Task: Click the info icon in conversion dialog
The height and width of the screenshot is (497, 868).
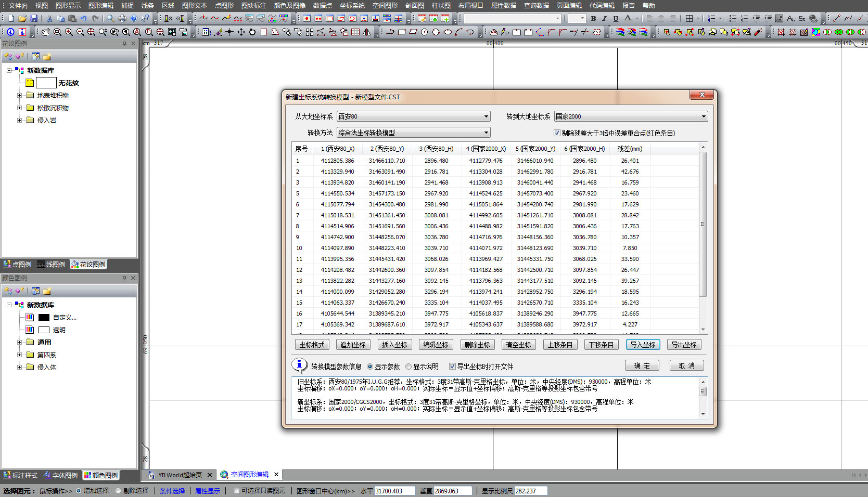Action: (299, 365)
